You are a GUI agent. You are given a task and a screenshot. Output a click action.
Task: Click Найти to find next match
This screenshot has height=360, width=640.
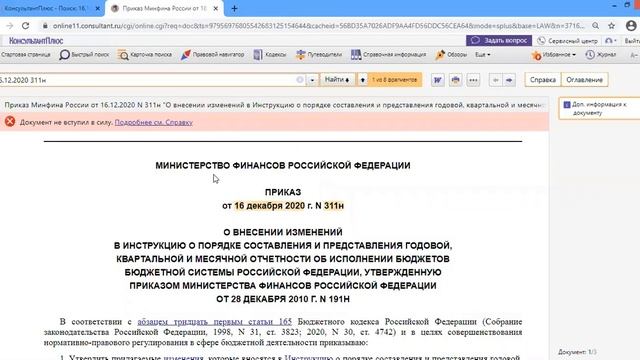[337, 80]
